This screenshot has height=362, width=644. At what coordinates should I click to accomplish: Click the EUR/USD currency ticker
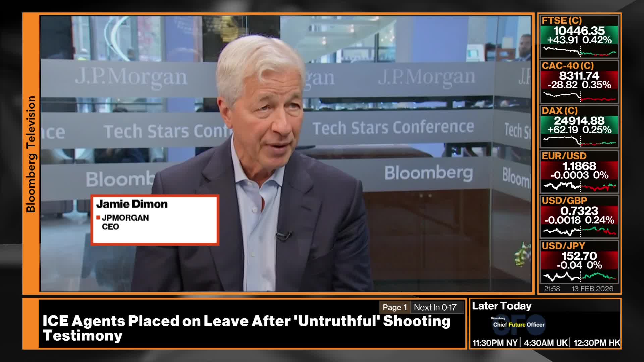click(x=579, y=170)
